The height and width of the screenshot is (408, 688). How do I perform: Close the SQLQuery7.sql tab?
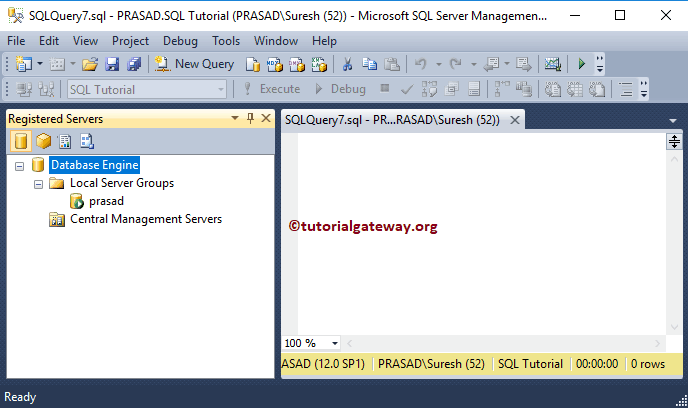coord(515,120)
